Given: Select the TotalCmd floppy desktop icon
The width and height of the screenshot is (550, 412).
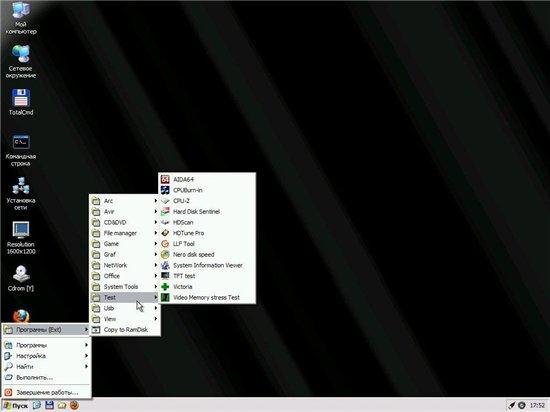Looking at the screenshot, I should pos(21,102).
